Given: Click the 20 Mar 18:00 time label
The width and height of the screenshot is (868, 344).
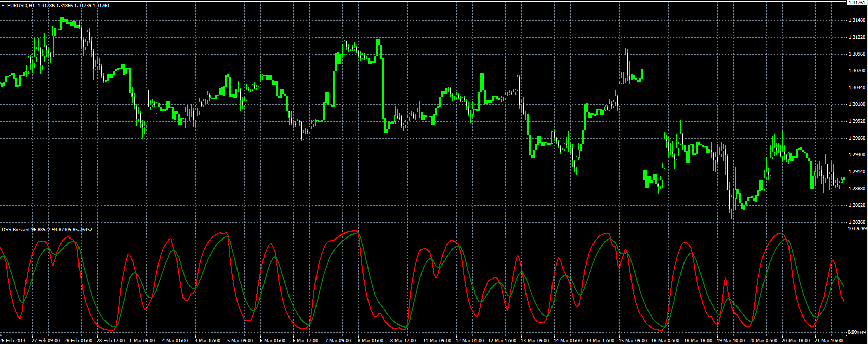Looking at the screenshot, I should pyautogui.click(x=796, y=340).
